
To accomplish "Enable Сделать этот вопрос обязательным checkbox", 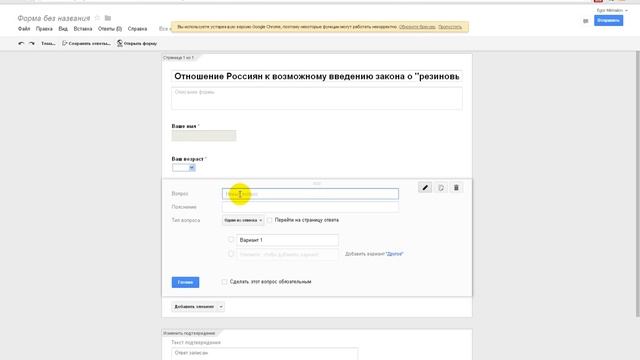I will tap(224, 282).
